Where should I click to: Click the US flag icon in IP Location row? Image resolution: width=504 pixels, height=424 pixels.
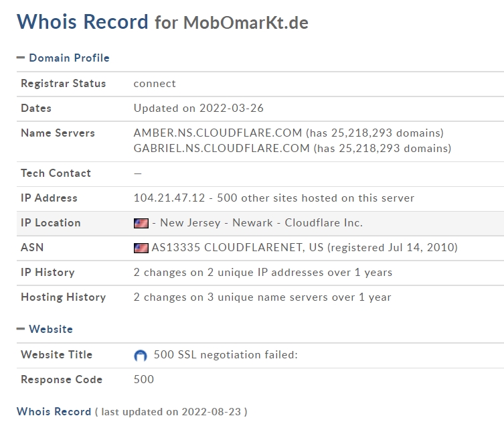pyautogui.click(x=141, y=223)
